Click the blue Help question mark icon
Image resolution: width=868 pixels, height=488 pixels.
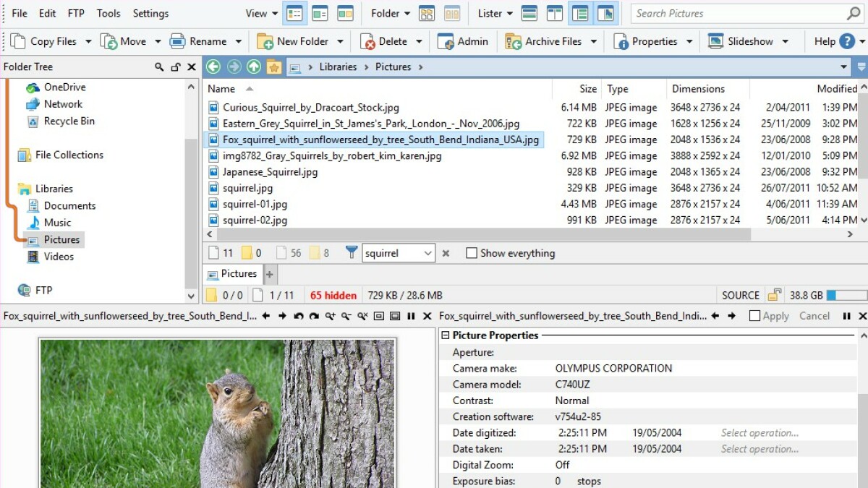click(x=848, y=41)
